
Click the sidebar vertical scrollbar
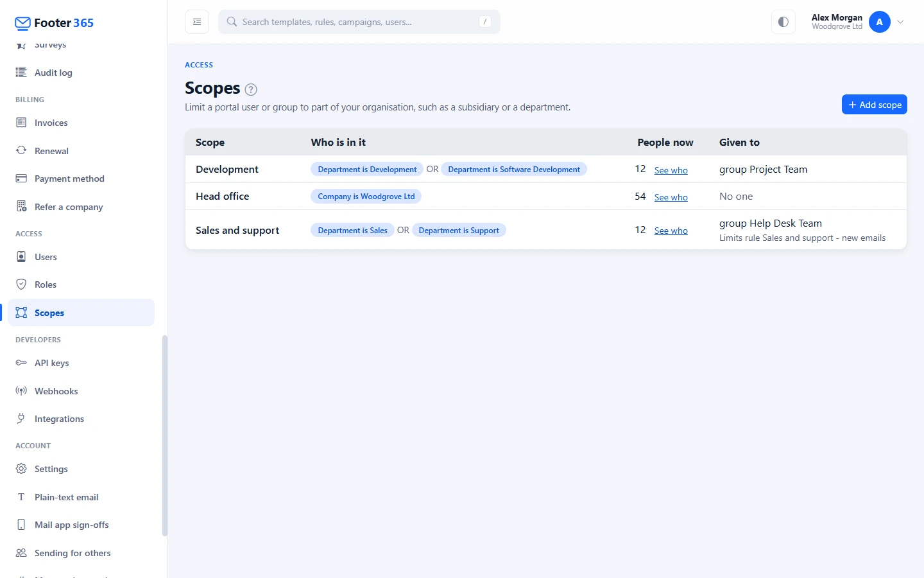[165, 435]
